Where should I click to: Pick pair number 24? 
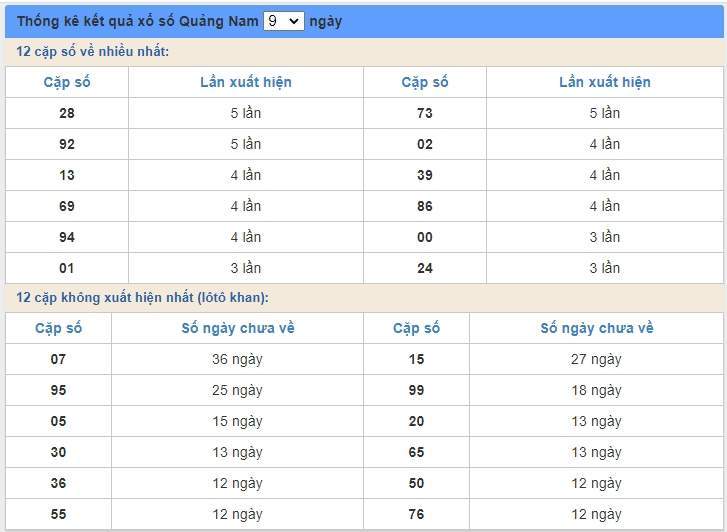(425, 268)
